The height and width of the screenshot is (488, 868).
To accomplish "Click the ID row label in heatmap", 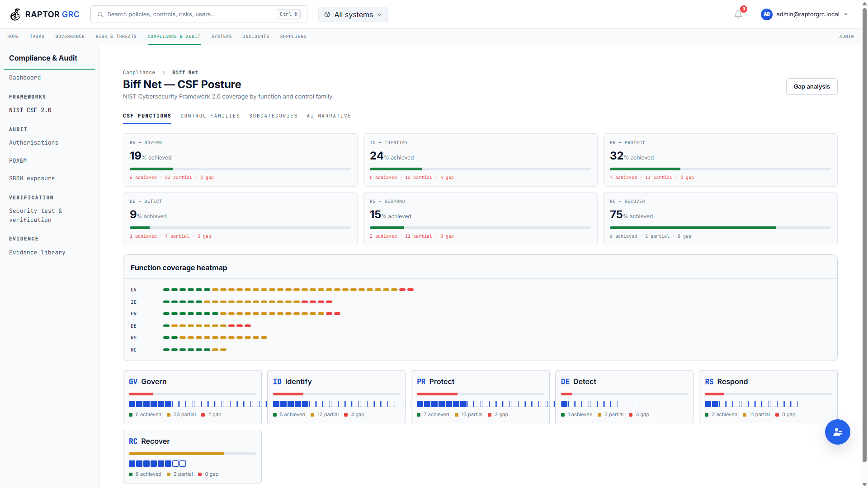I will pyautogui.click(x=133, y=302).
